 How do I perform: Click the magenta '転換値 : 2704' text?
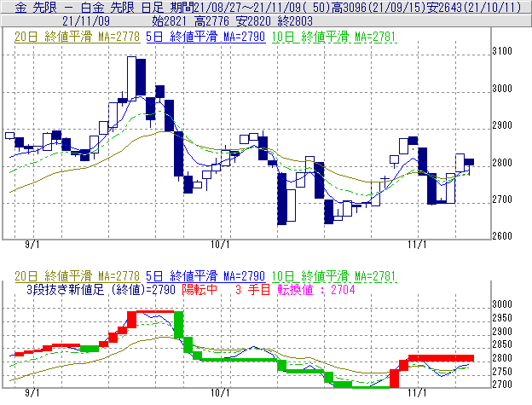coord(316,290)
